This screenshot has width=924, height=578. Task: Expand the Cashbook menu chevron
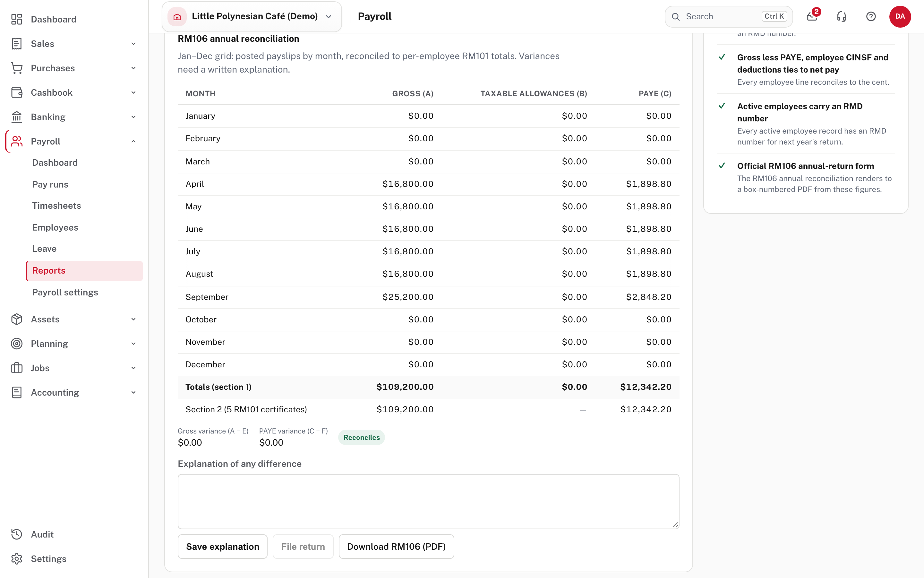click(x=134, y=92)
